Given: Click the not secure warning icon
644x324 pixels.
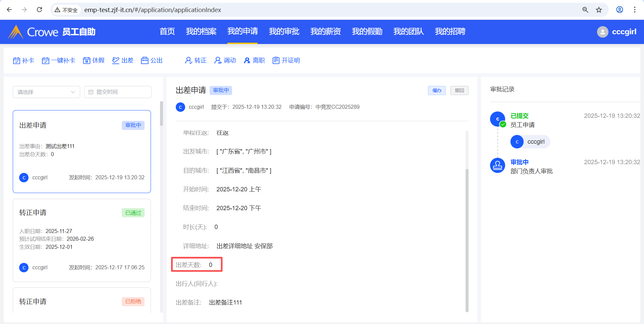Looking at the screenshot, I should tap(57, 10).
